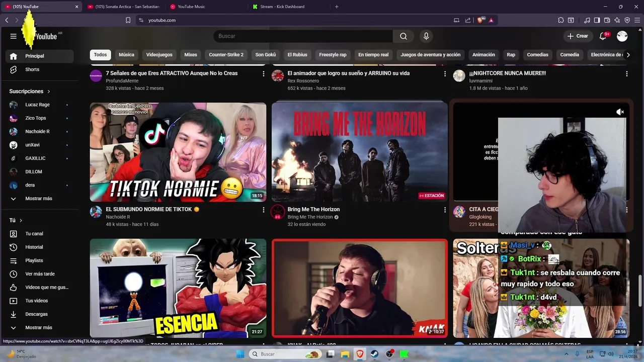The width and height of the screenshot is (644, 362).
Task: Open the Leo AI sparkle icon
Action: pyautogui.click(x=617, y=20)
